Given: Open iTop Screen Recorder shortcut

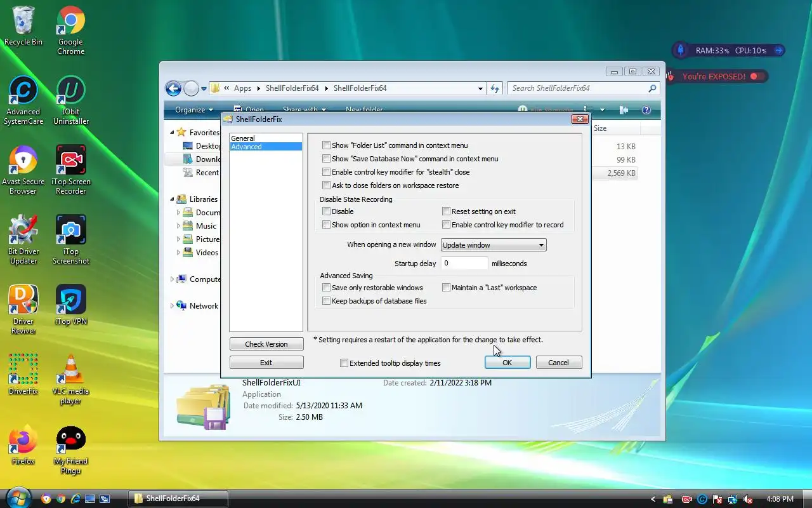Looking at the screenshot, I should [x=70, y=170].
